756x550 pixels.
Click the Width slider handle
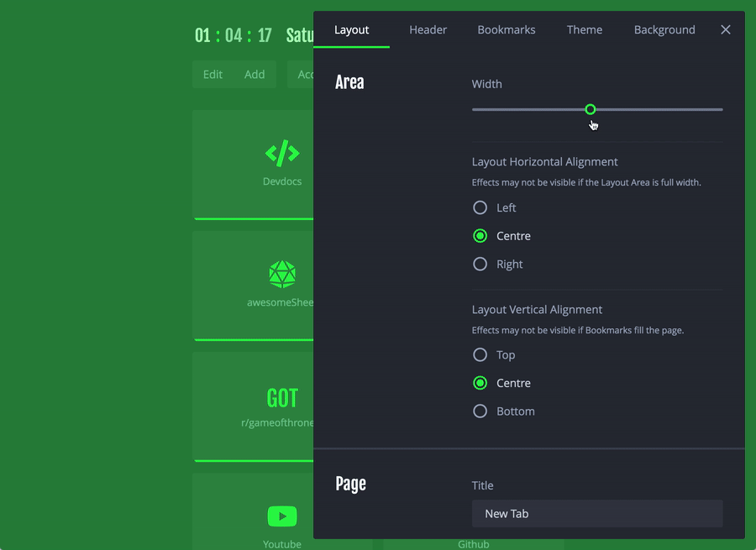(x=591, y=109)
